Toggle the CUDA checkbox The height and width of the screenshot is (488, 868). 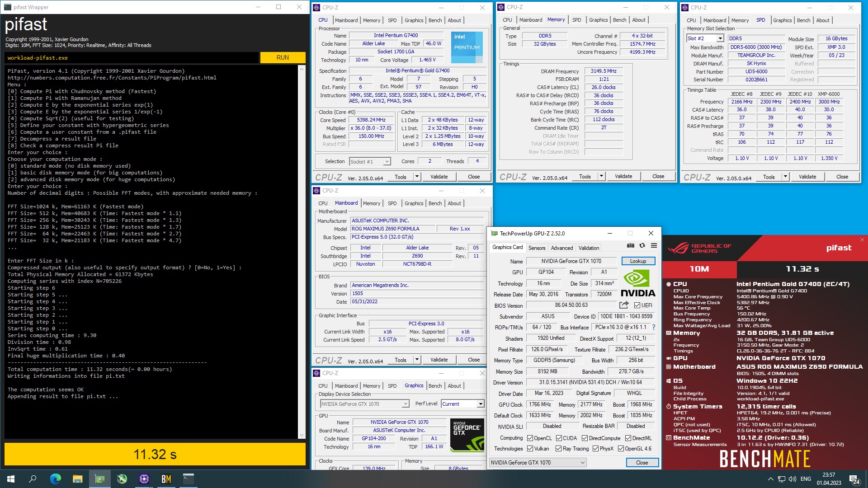click(559, 438)
